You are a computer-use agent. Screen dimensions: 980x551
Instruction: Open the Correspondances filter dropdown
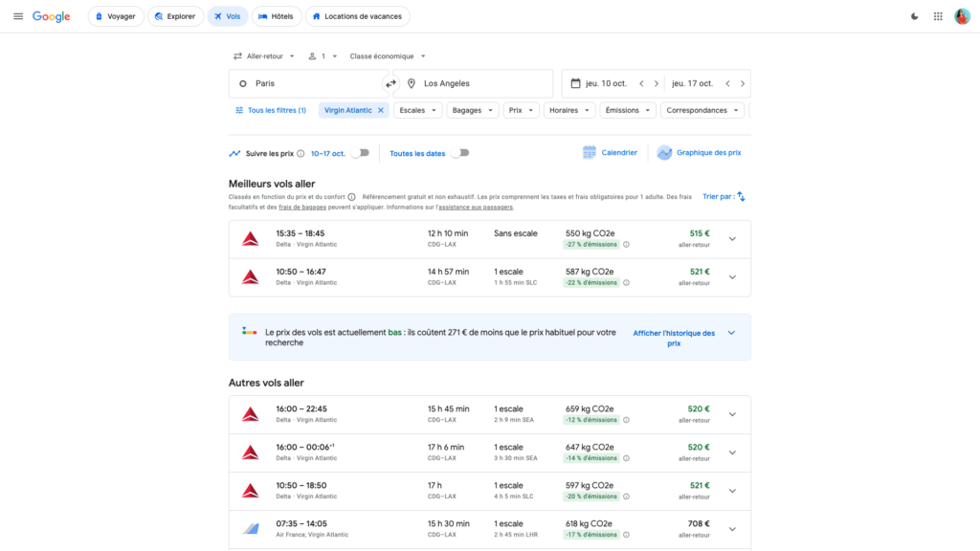pos(702,110)
